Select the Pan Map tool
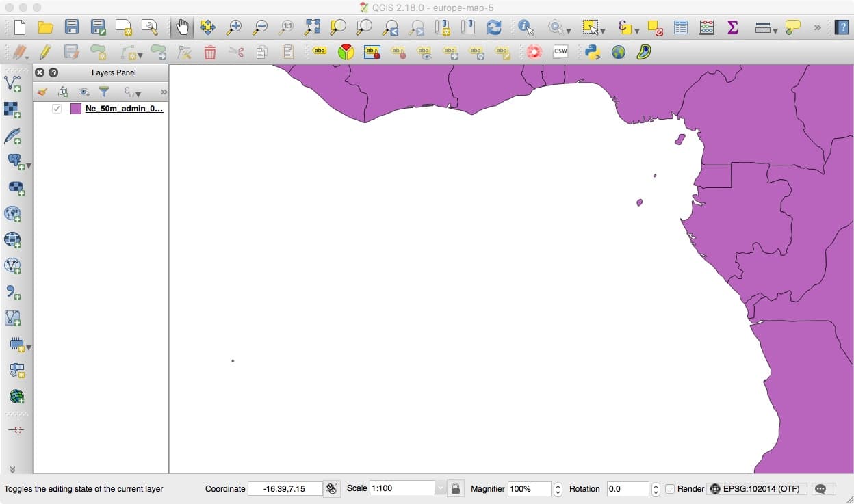The image size is (854, 504). coord(181,27)
